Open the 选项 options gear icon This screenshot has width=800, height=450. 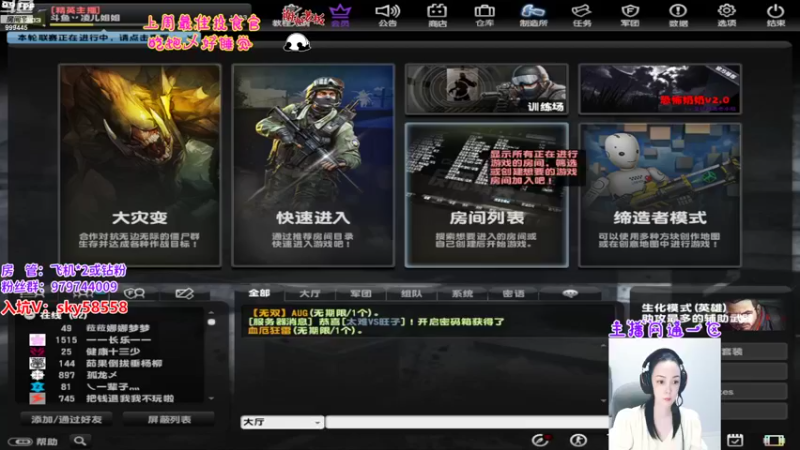click(727, 15)
